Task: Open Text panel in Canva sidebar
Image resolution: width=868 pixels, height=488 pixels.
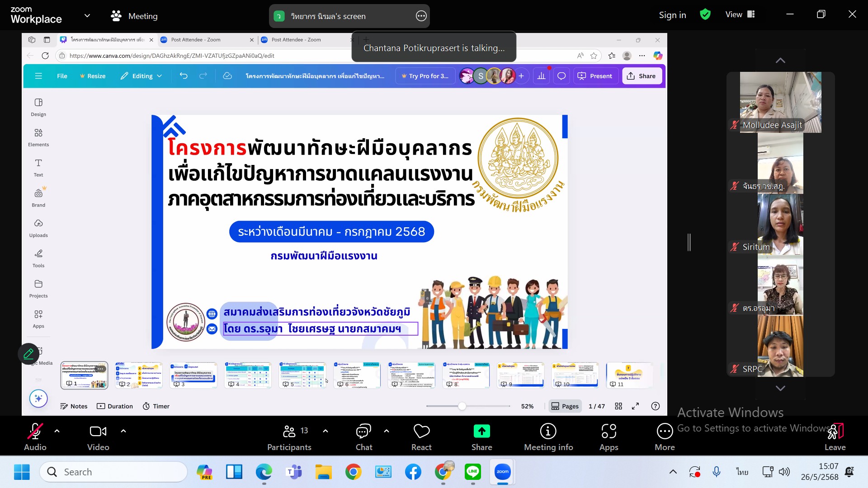Action: (x=38, y=168)
